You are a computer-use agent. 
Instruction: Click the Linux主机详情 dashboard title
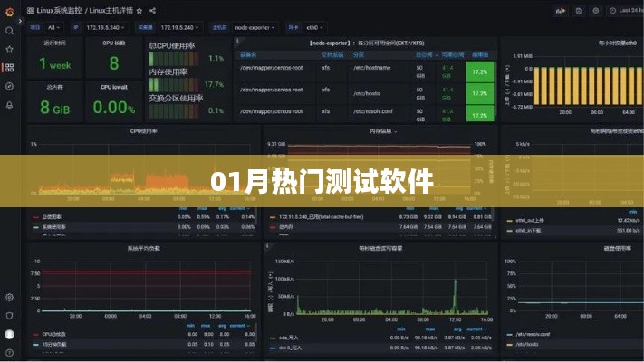[x=111, y=11]
